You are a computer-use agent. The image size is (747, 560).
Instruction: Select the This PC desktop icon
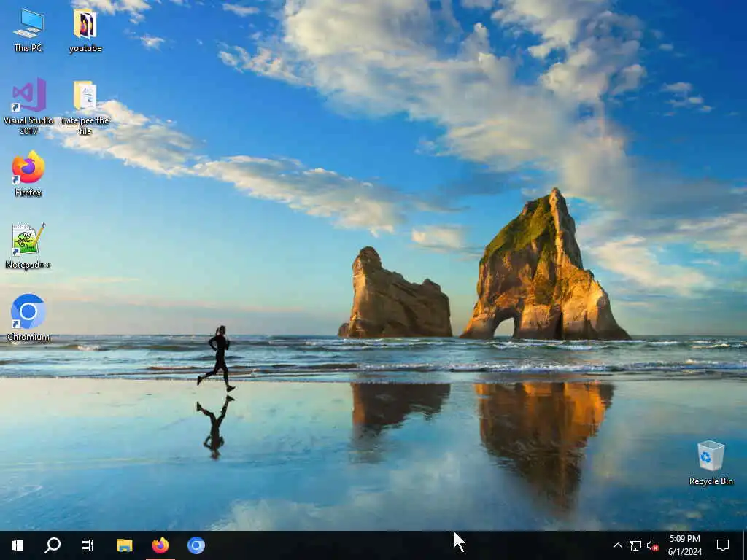tap(28, 30)
